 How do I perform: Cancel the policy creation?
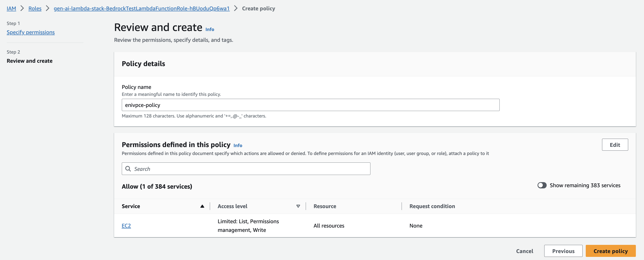tap(524, 251)
